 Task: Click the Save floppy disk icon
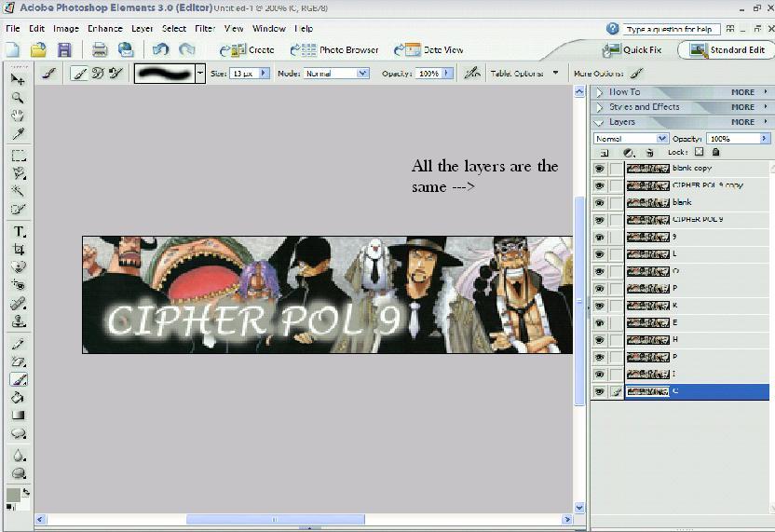point(65,50)
